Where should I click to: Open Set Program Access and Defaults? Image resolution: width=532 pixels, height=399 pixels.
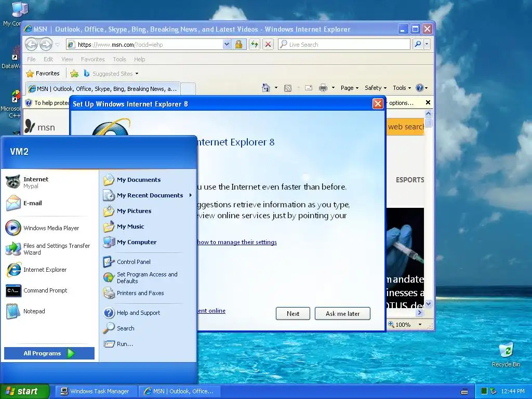tap(148, 277)
